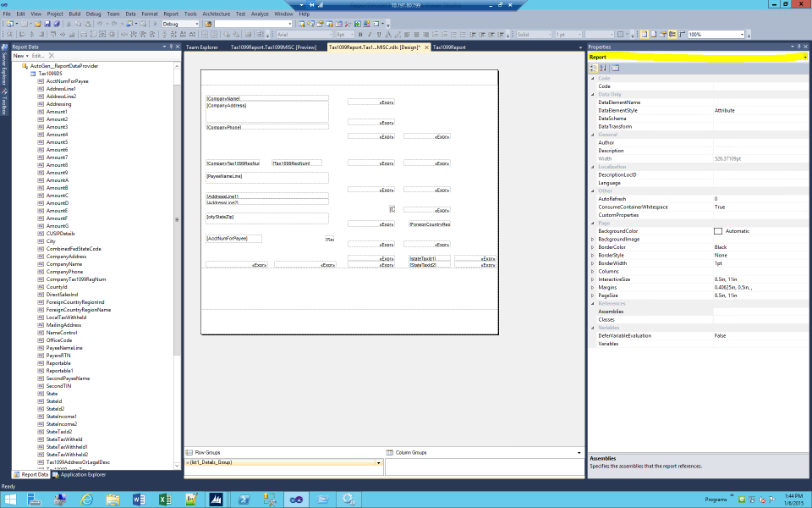
Task: Toggle Bold formatting in the toolbar
Action: point(360,35)
